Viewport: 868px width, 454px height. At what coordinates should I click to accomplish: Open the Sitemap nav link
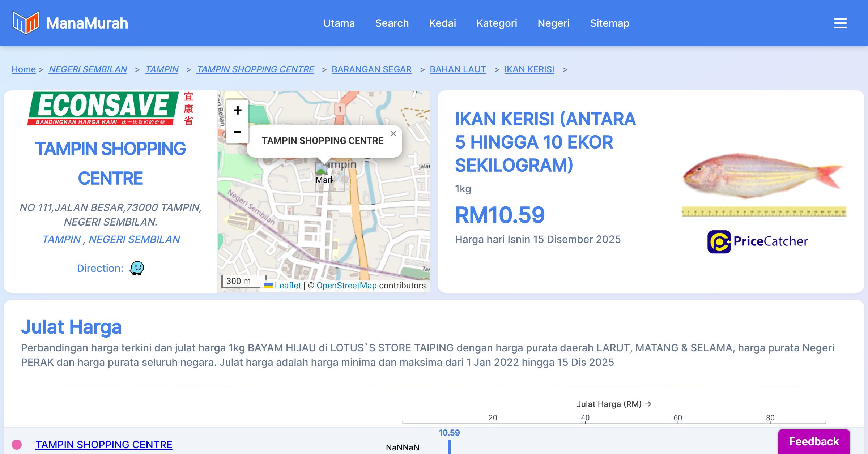609,23
